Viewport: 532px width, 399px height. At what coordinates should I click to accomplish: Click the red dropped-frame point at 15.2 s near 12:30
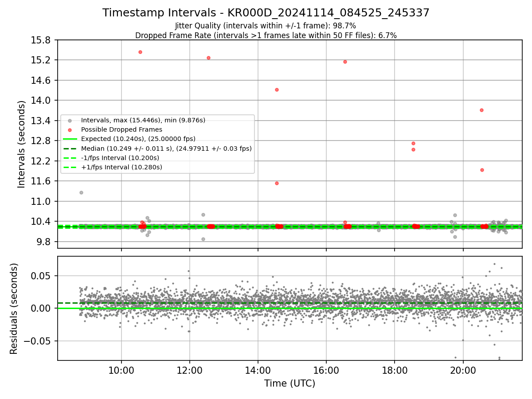coord(208,58)
